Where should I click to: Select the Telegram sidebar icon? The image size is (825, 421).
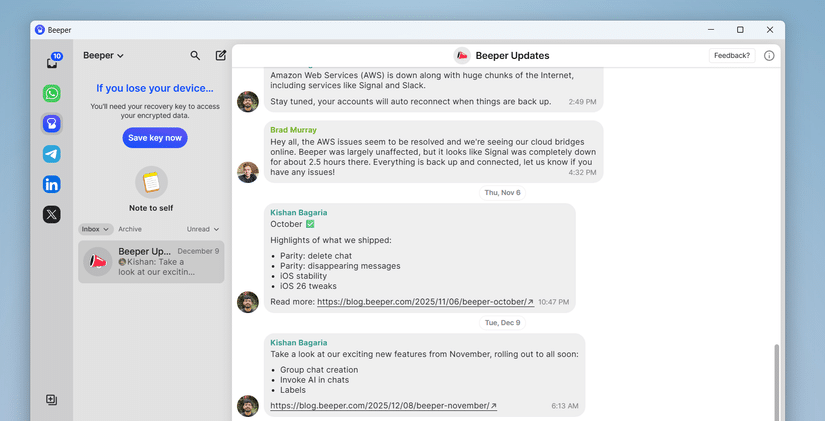click(x=52, y=154)
